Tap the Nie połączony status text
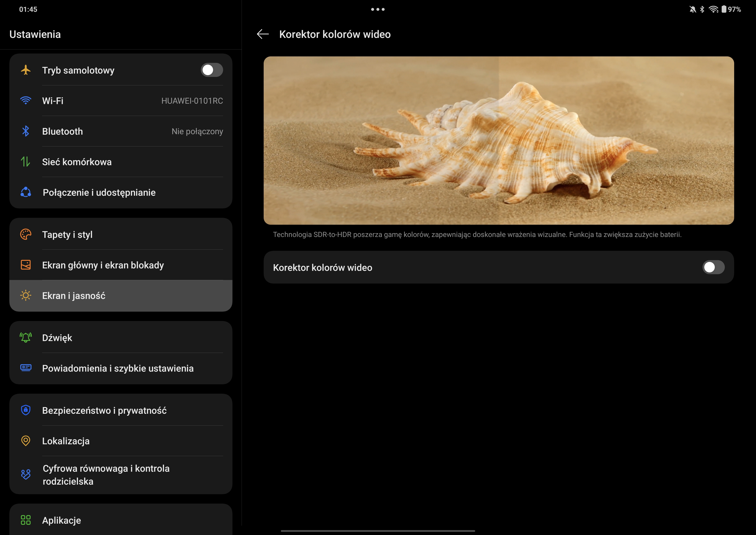The width and height of the screenshot is (756, 535). point(197,131)
